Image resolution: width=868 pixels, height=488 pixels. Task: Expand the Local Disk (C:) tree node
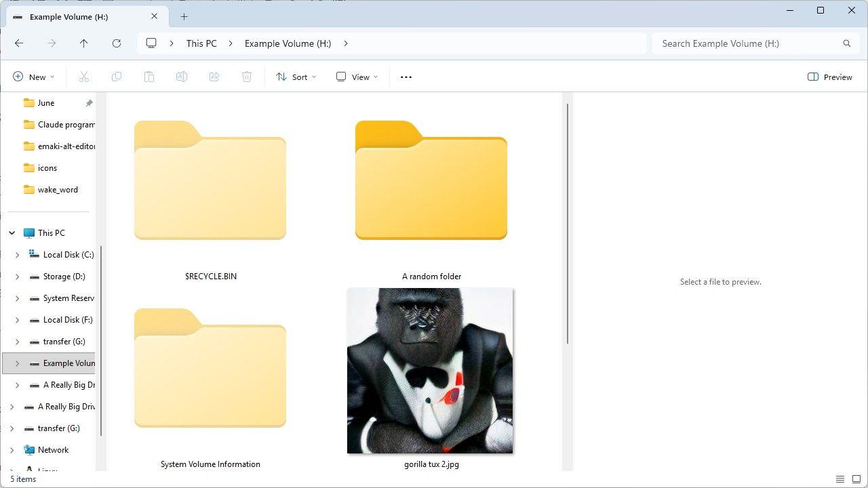click(18, 255)
